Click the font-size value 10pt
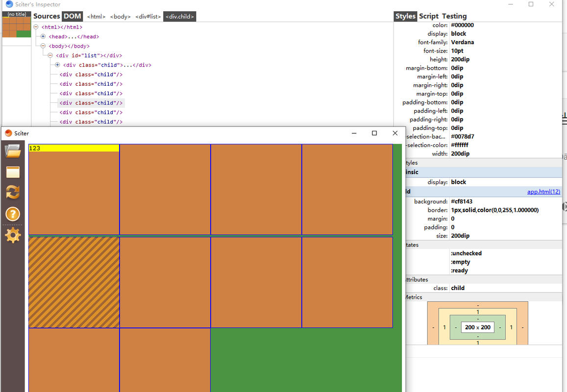This screenshot has height=392, width=567. [457, 51]
